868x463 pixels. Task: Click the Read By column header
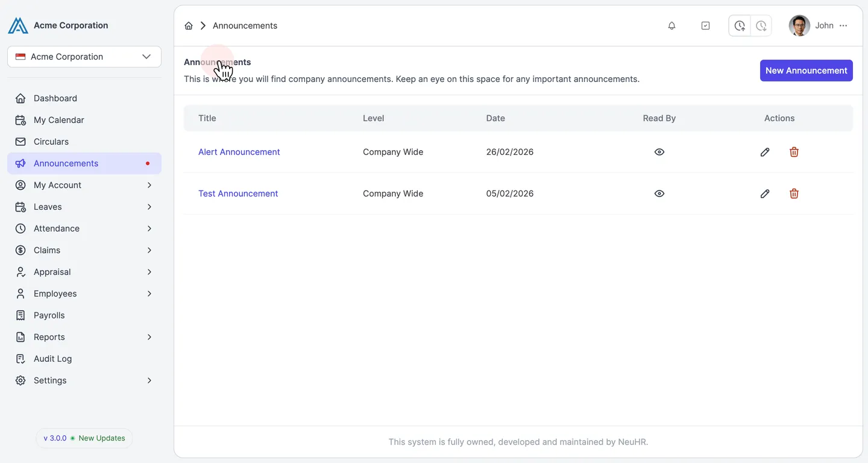pos(659,118)
